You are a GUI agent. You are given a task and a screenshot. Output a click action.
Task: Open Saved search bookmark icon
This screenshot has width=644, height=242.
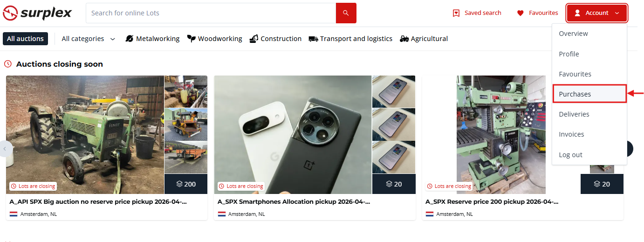click(x=456, y=13)
